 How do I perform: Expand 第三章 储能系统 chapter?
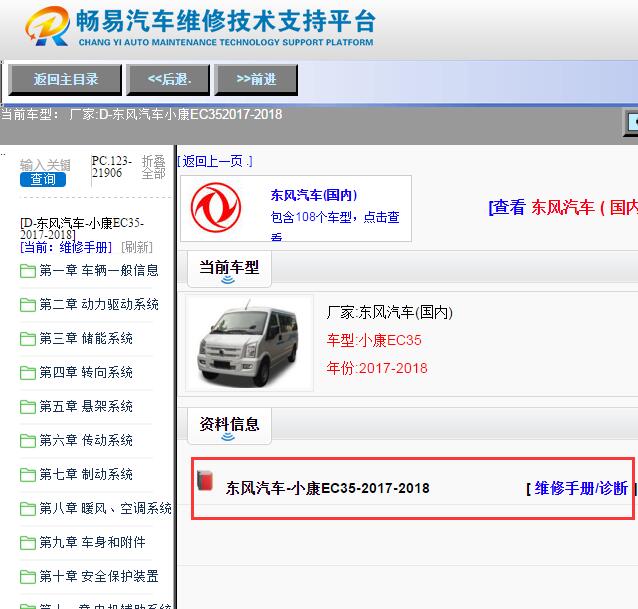pos(86,338)
